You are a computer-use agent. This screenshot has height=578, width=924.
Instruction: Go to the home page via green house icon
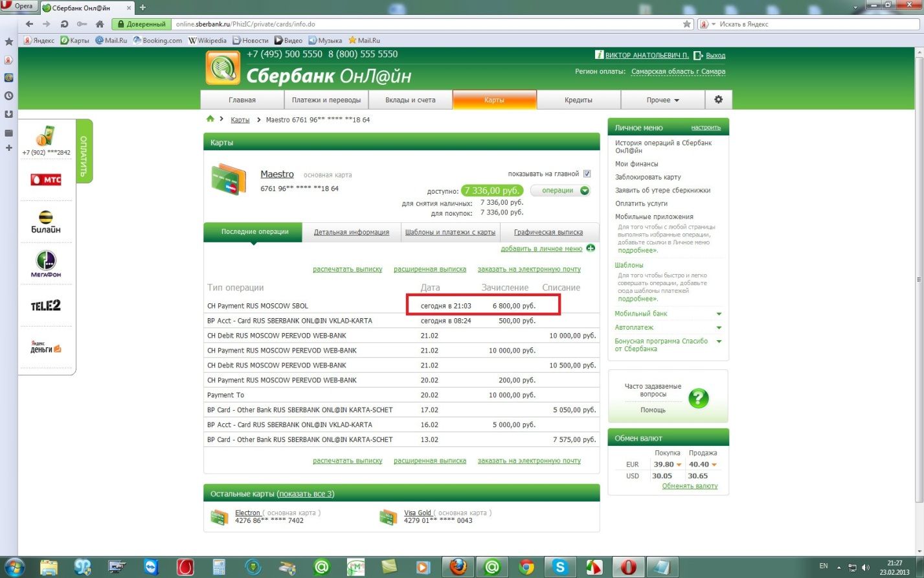(210, 119)
